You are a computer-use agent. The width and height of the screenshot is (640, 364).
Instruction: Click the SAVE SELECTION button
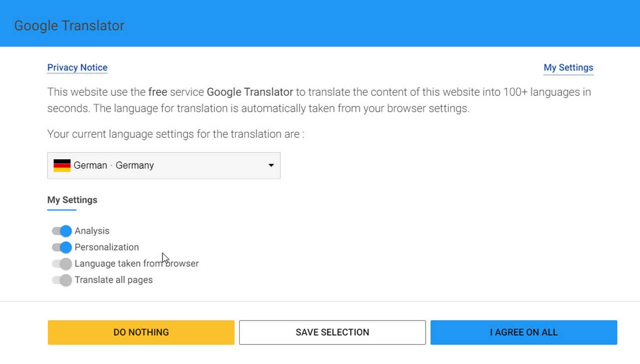point(332,333)
